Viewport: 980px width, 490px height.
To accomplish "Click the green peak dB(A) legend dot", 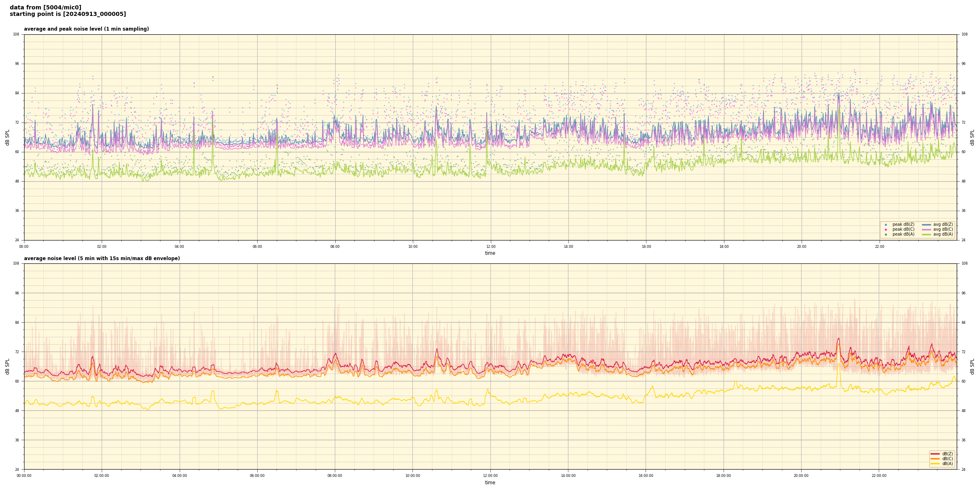I will click(x=886, y=234).
